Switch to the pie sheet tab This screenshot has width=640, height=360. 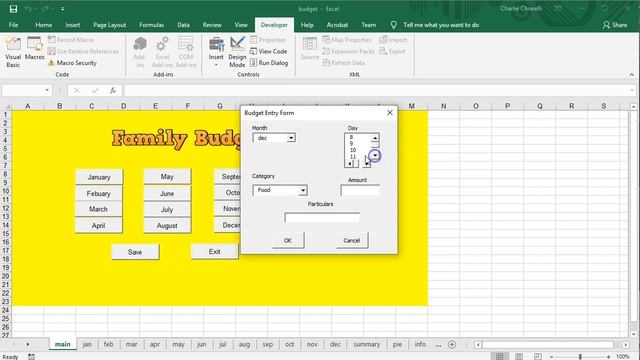(x=397, y=344)
